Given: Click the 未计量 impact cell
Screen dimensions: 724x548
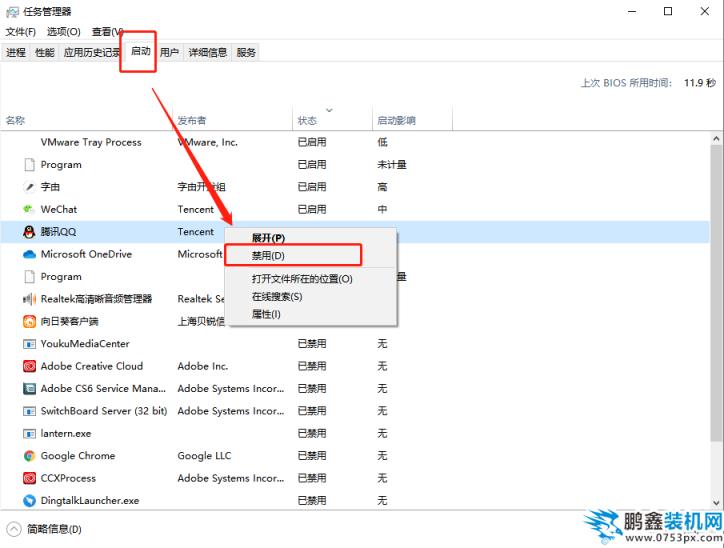Looking at the screenshot, I should point(392,164).
